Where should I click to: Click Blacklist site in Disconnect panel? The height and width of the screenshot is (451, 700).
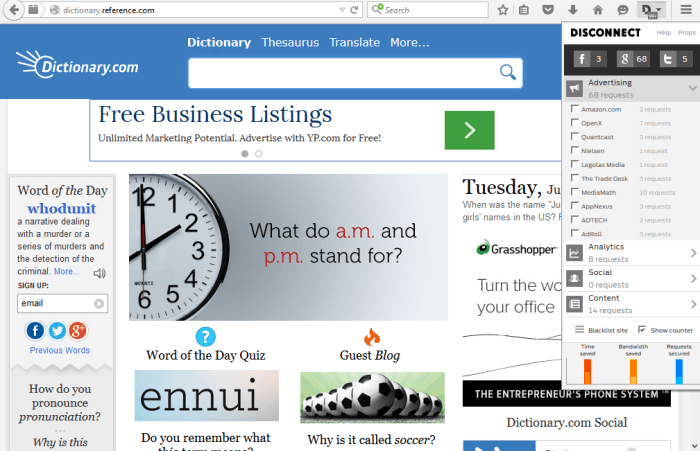606,330
